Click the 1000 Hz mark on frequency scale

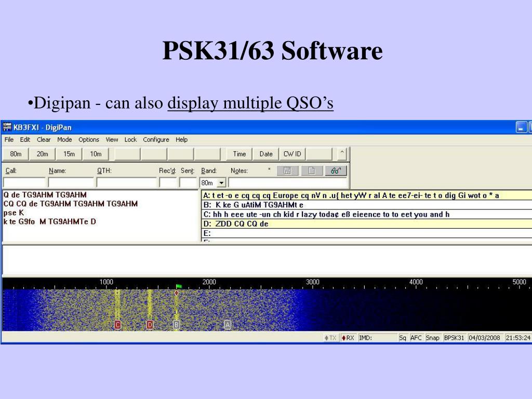106,282
